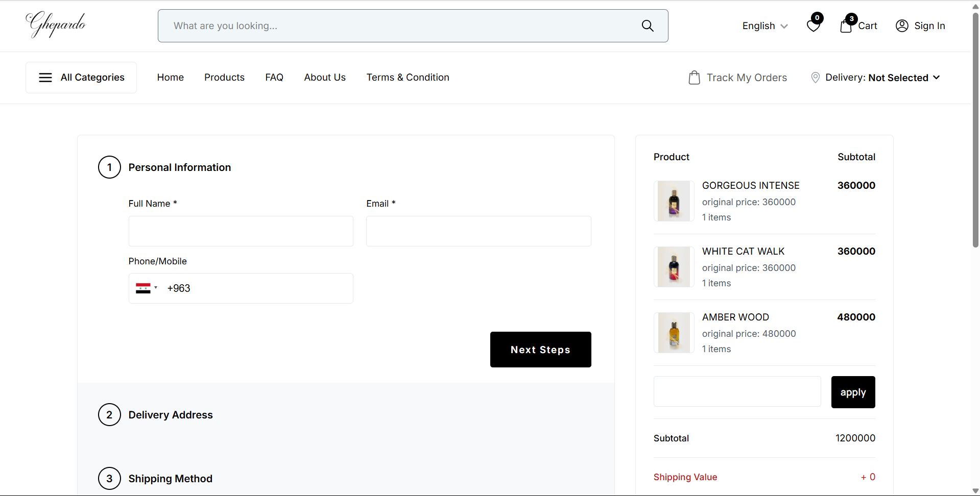This screenshot has width=980, height=496.
Task: Focus the Email input field
Action: 479,231
